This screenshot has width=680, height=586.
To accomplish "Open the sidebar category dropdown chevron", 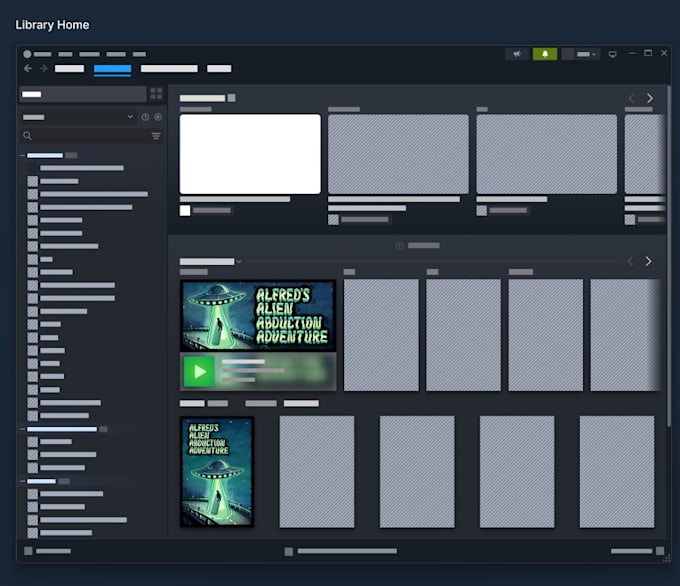I will (130, 117).
